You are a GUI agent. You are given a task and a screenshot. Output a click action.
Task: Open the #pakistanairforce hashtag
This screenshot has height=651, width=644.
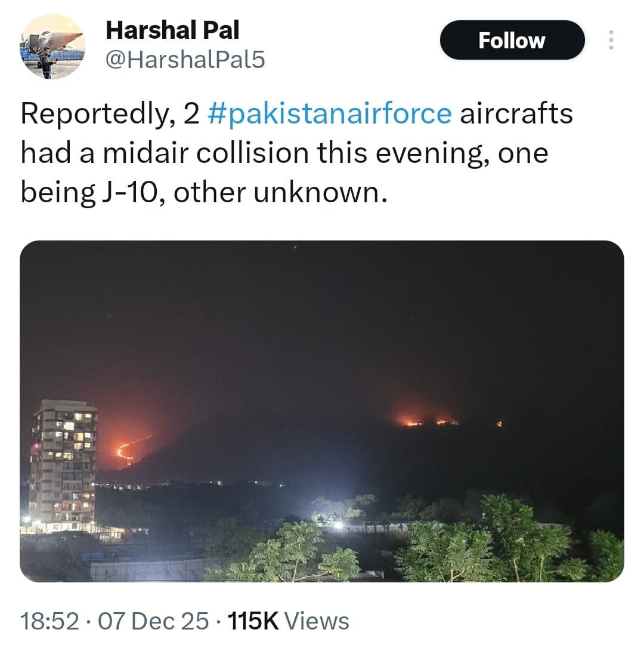pyautogui.click(x=329, y=113)
